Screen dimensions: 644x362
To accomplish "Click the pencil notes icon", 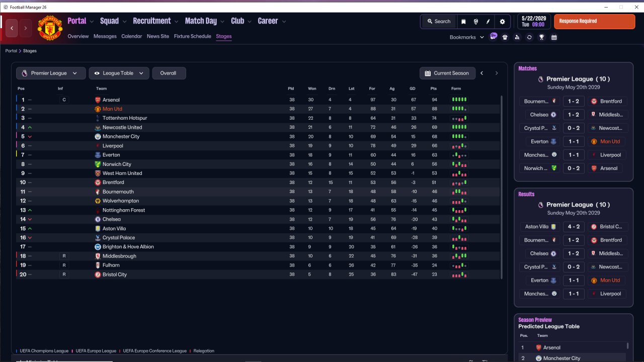I will coord(488,22).
